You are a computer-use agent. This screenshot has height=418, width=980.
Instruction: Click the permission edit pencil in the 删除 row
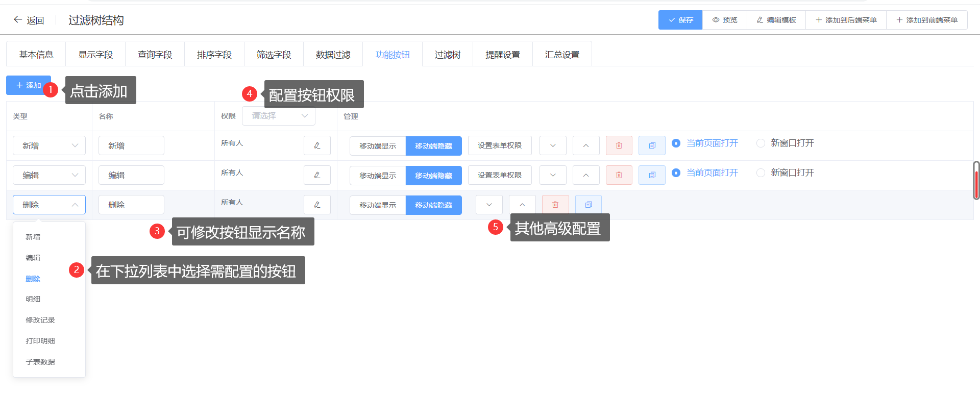point(317,205)
